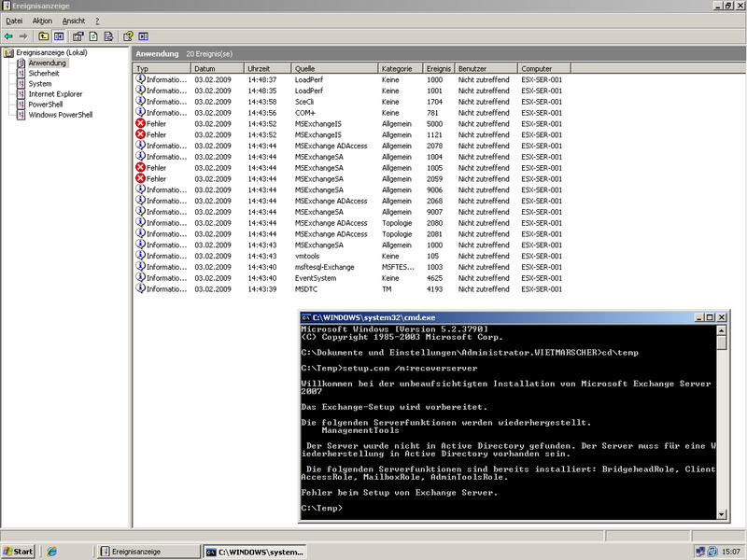Launch Internet Explorer from quick launch
The width and height of the screenshot is (747, 560).
tap(51, 552)
